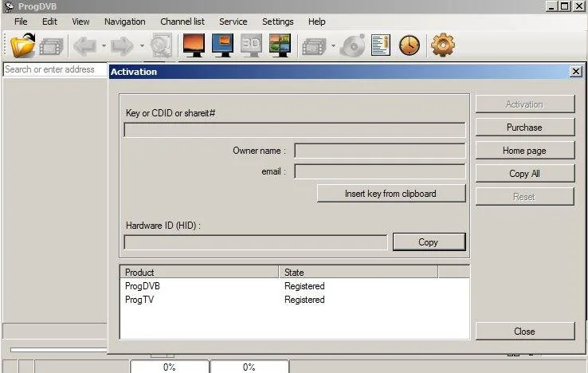This screenshot has width=588, height=373.
Task: Click the Hardware ID (HID) field
Action: pyautogui.click(x=256, y=242)
